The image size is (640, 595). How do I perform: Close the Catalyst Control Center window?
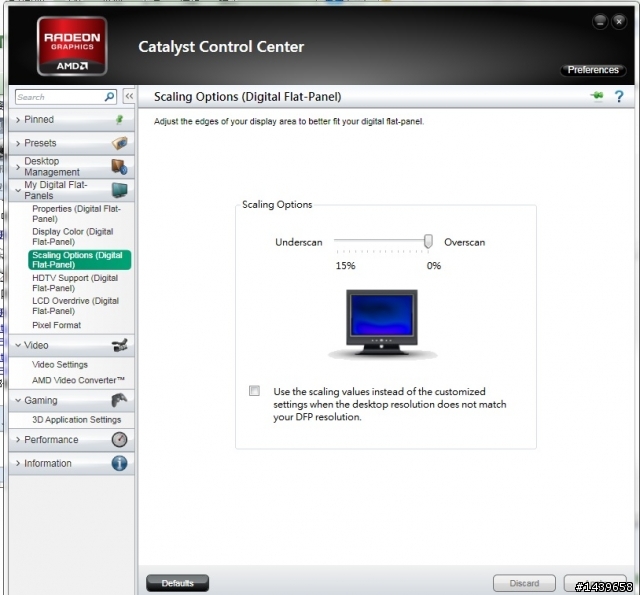click(619, 22)
